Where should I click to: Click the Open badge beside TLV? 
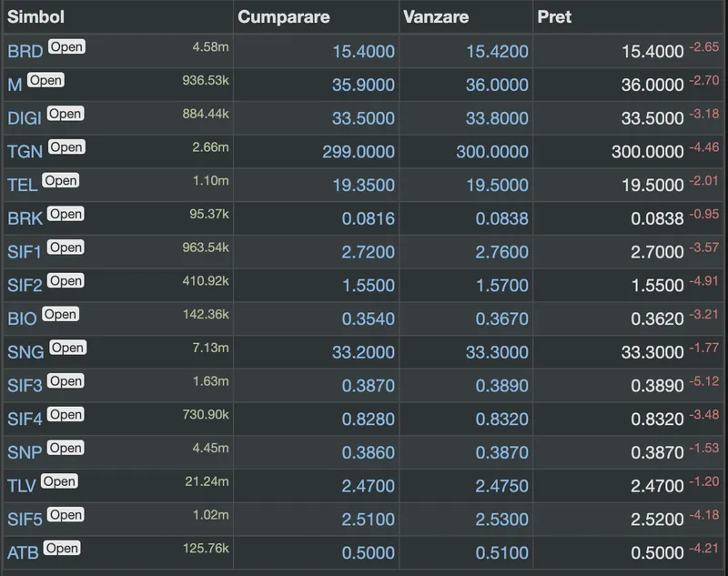coord(59,481)
